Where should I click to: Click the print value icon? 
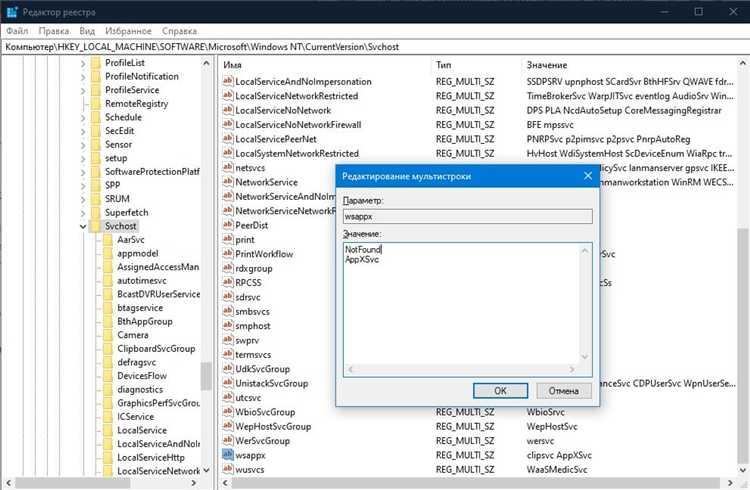click(x=228, y=239)
